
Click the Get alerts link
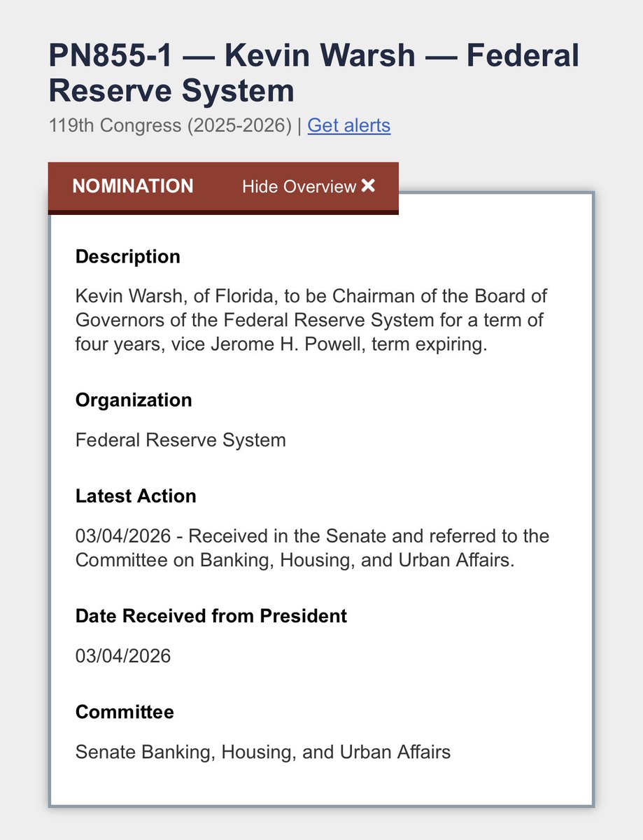tap(349, 126)
